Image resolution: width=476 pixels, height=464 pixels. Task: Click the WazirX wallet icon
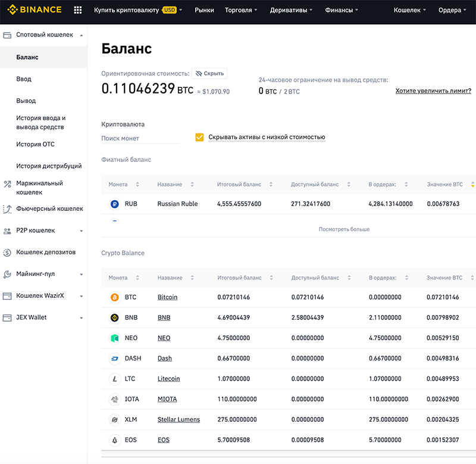click(7, 296)
